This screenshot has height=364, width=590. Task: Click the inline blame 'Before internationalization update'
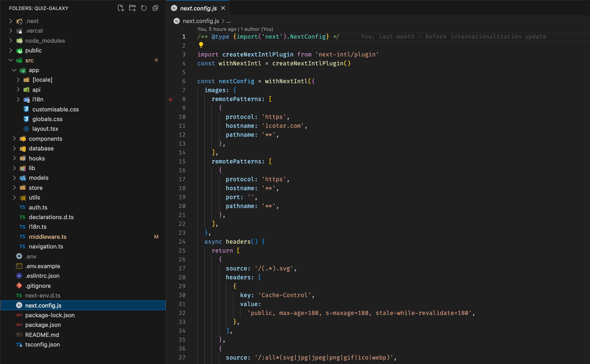[486, 37]
